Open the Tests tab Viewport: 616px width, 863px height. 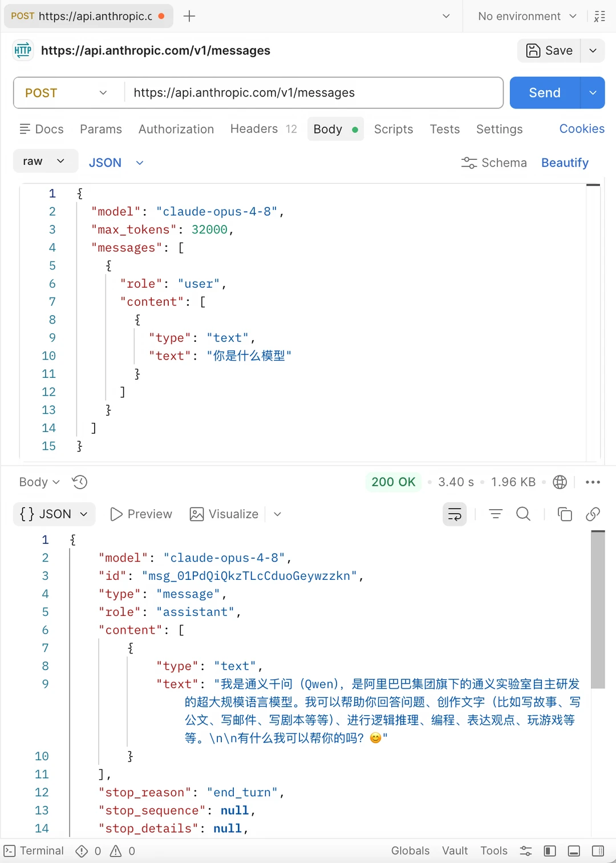click(445, 129)
